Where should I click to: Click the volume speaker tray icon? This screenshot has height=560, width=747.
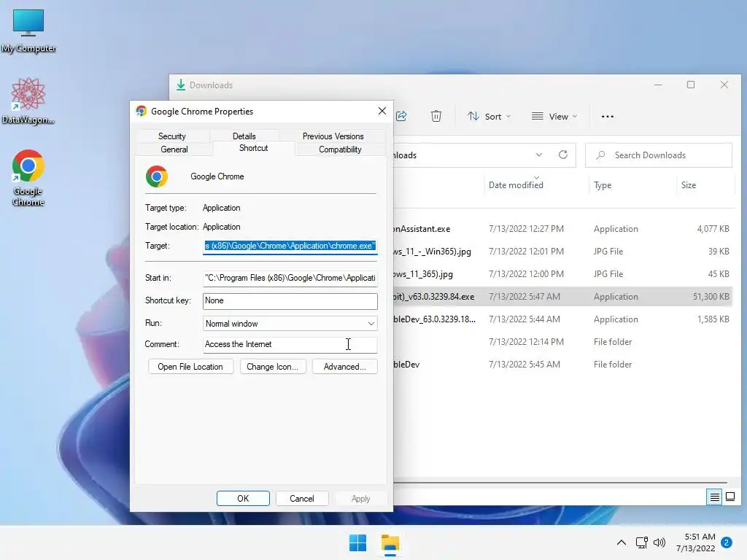[659, 542]
